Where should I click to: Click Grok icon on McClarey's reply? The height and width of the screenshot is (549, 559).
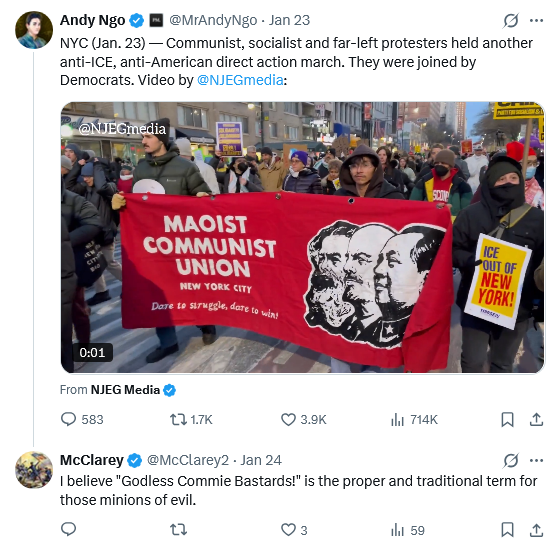tap(511, 461)
